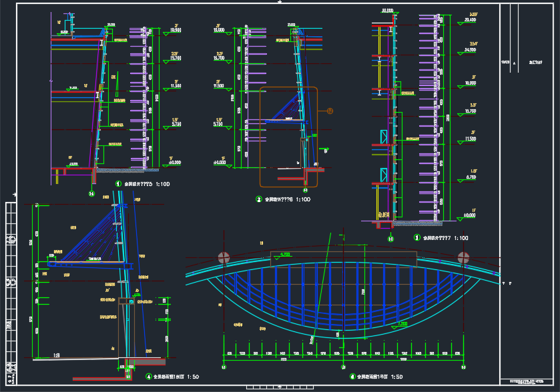Click grid axis bubble below the tall right section
The height and width of the screenshot is (392, 560).
click(390, 237)
